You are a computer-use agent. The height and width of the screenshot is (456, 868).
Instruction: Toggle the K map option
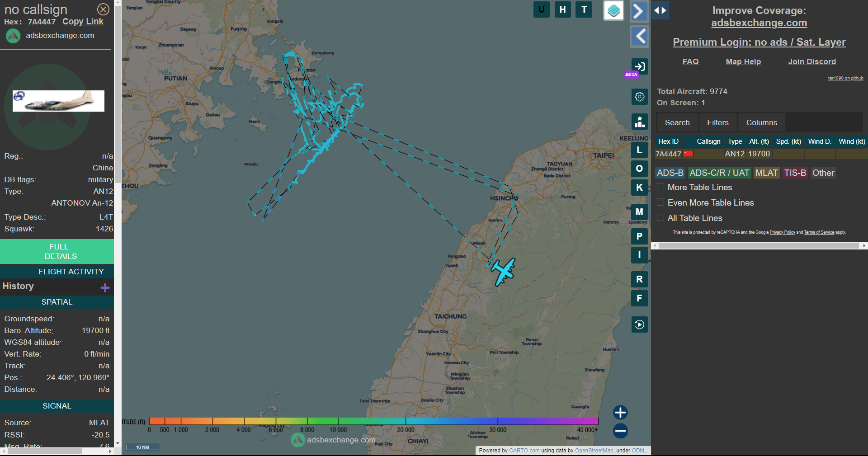click(639, 188)
